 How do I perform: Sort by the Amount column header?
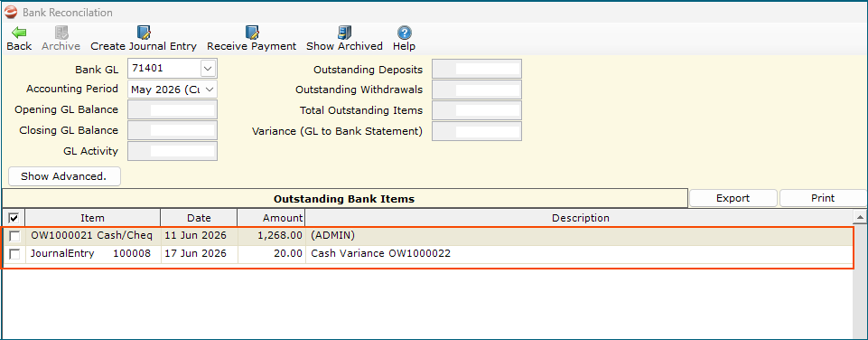[271, 218]
